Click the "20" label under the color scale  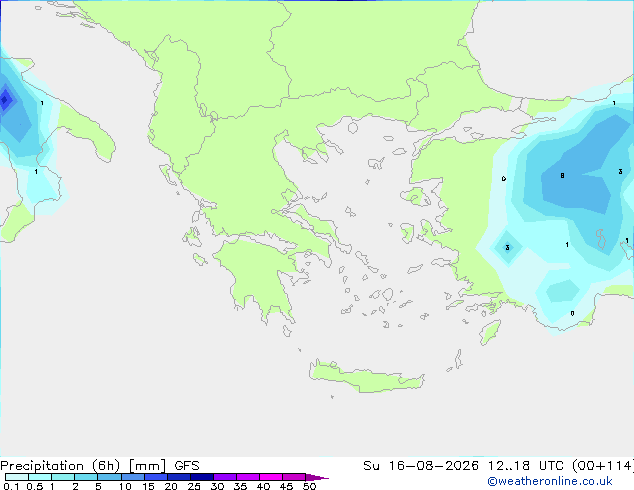(171, 486)
